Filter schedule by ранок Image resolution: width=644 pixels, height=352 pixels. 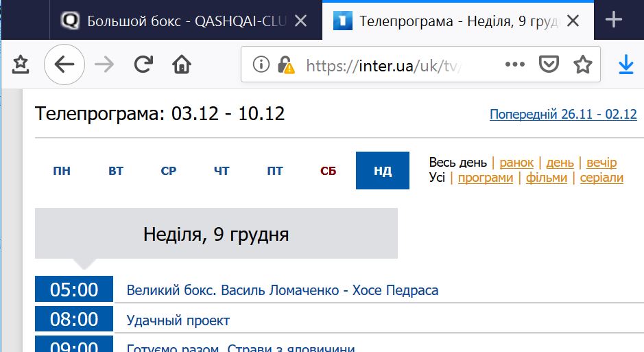516,163
